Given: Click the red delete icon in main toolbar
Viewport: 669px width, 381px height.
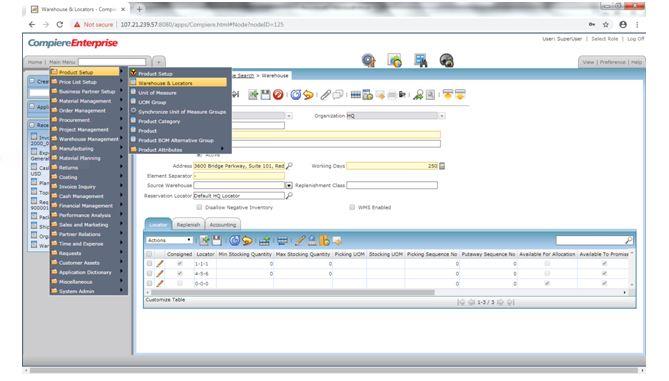Looking at the screenshot, I should pos(278,95).
